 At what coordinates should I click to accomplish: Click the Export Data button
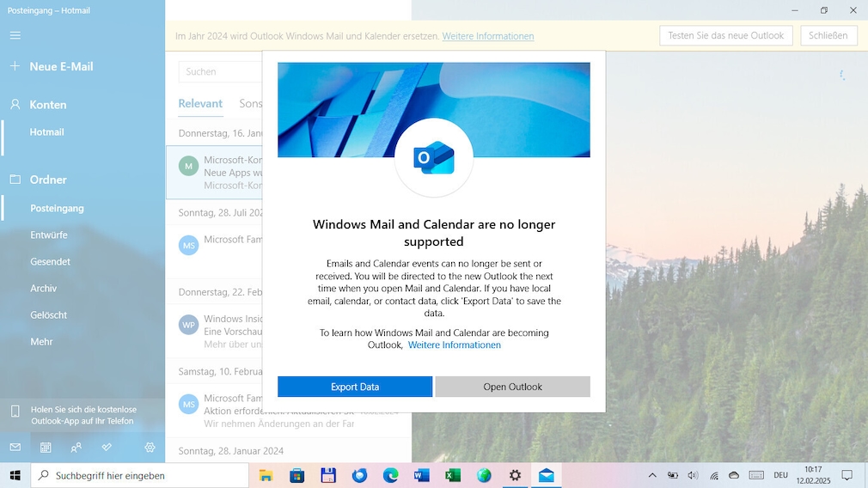click(354, 387)
